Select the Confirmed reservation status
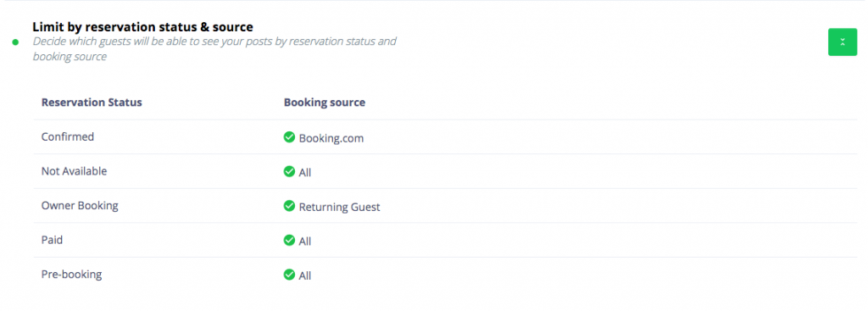 [68, 136]
